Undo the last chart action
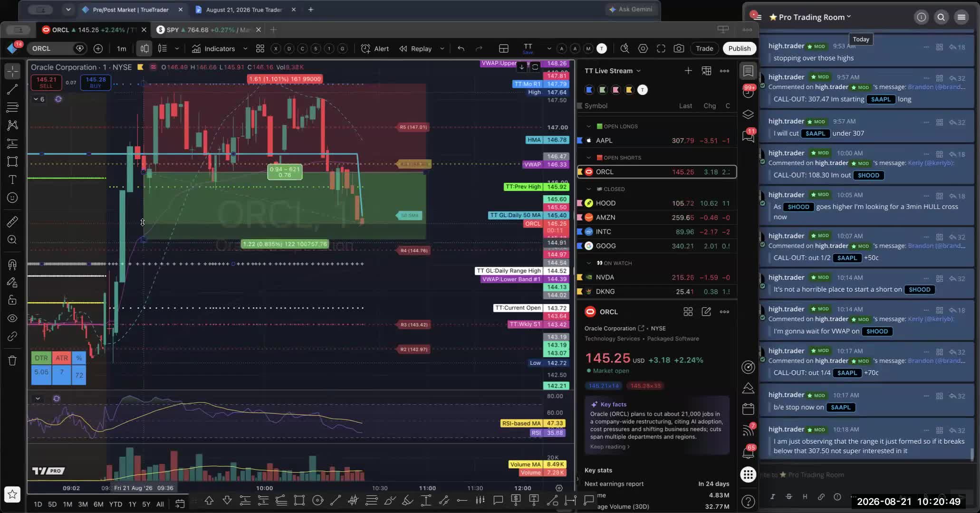Image resolution: width=980 pixels, height=513 pixels. coord(461,48)
